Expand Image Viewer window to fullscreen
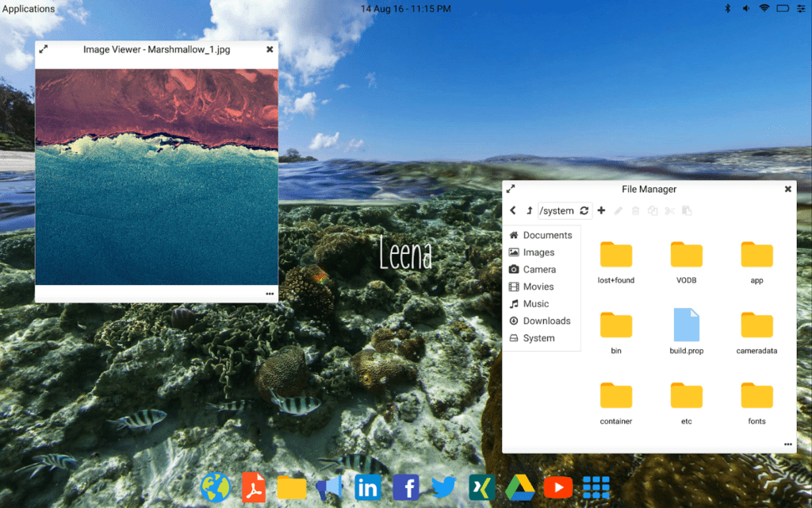 [44, 49]
